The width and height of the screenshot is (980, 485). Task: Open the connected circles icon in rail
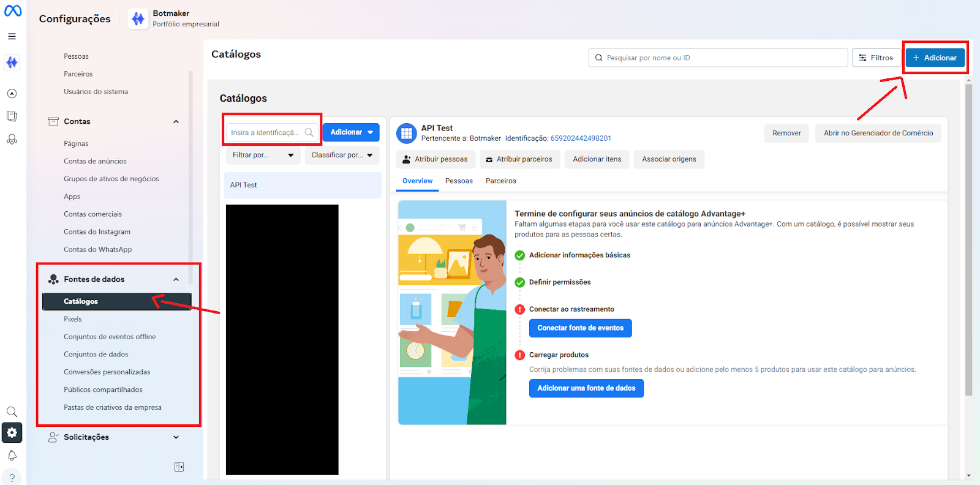click(12, 139)
